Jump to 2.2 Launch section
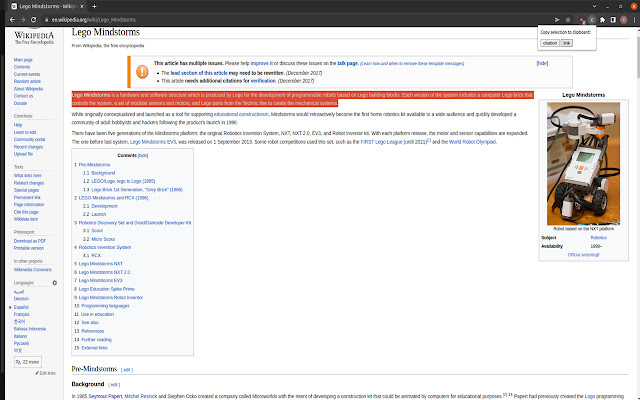The height and width of the screenshot is (400, 640). pyautogui.click(x=94, y=214)
